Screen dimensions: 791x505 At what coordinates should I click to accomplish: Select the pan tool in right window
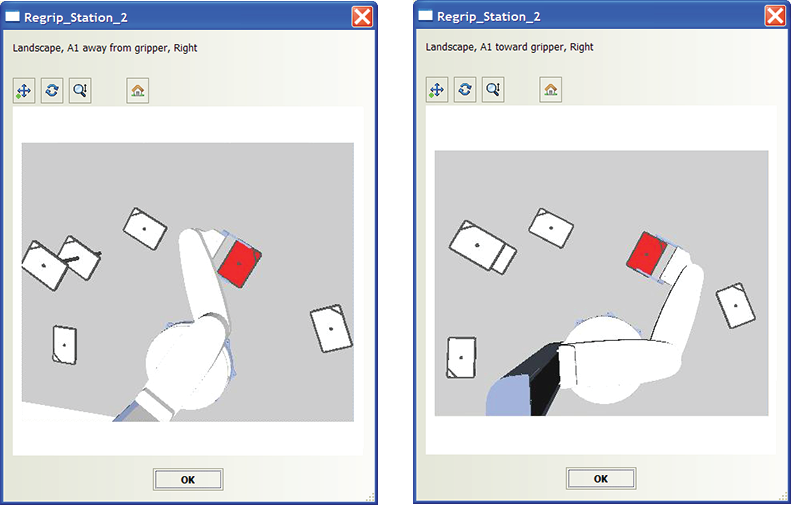pyautogui.click(x=437, y=90)
